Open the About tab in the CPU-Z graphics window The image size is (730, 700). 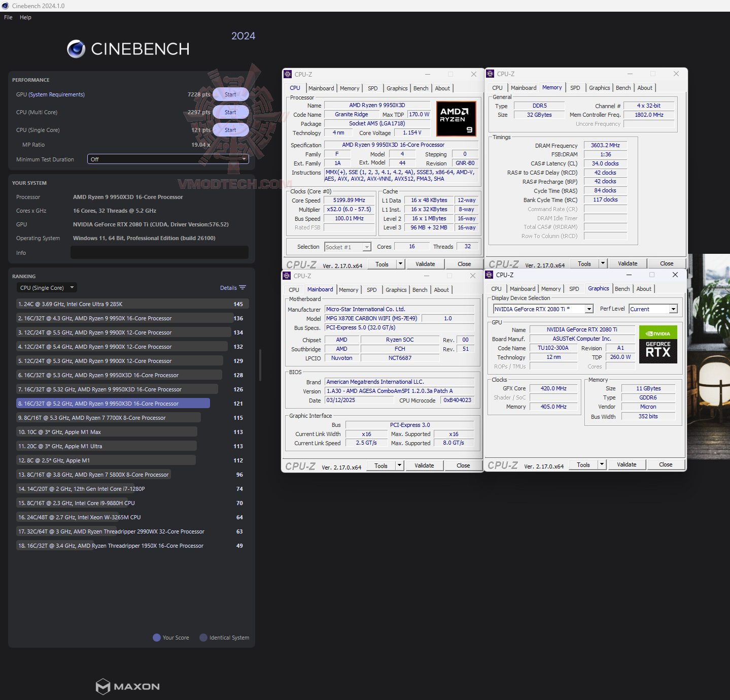tap(644, 289)
